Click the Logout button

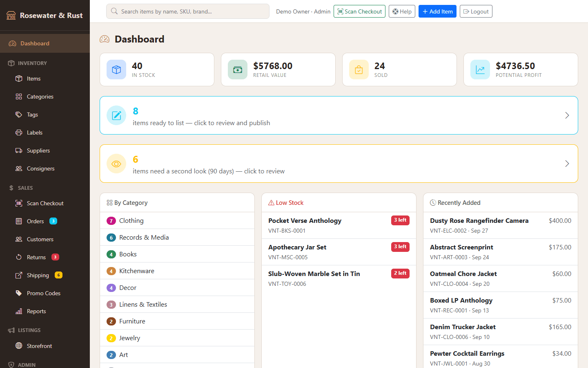pyautogui.click(x=476, y=11)
